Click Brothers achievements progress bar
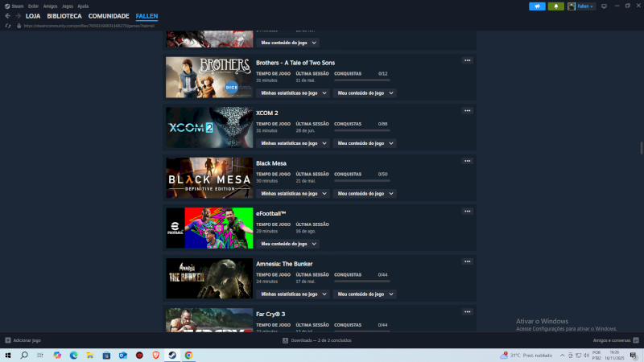The image size is (644, 362). click(361, 80)
